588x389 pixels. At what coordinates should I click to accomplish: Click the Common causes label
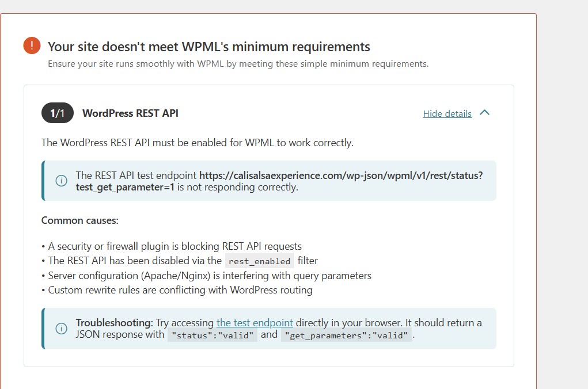79,220
